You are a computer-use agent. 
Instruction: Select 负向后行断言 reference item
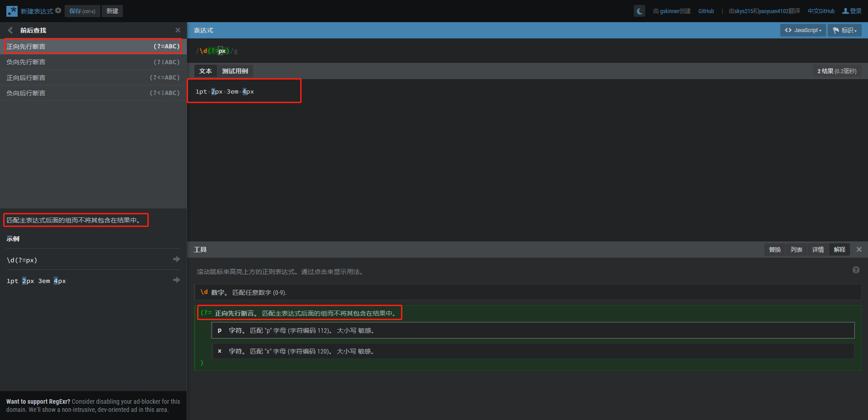93,93
